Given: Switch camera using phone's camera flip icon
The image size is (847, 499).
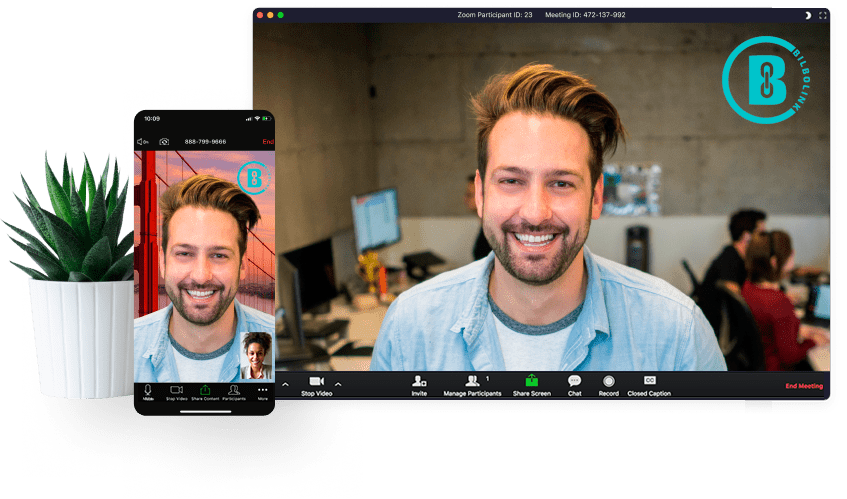Looking at the screenshot, I should tap(165, 142).
